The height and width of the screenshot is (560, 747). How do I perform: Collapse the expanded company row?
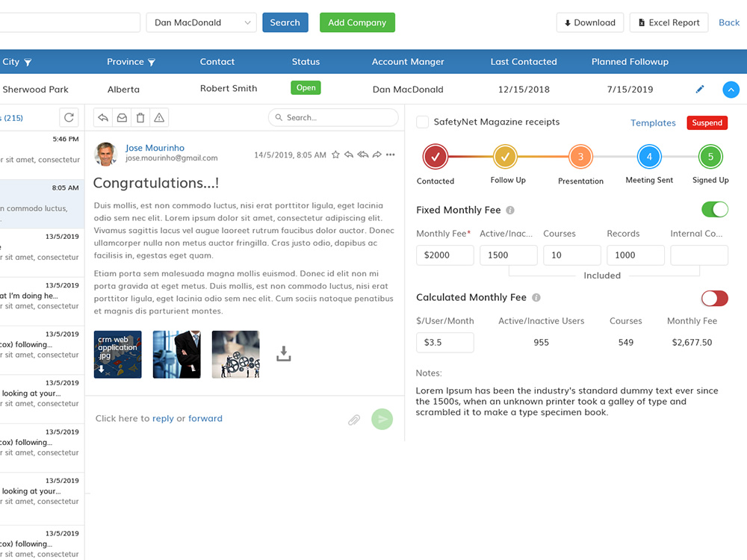coord(731,90)
